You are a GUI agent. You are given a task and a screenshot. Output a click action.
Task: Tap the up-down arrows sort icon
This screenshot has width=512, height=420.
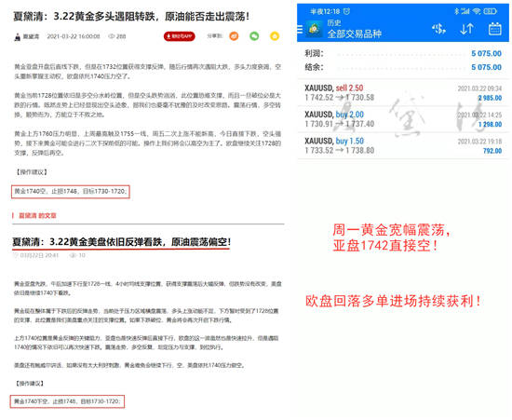click(x=466, y=29)
